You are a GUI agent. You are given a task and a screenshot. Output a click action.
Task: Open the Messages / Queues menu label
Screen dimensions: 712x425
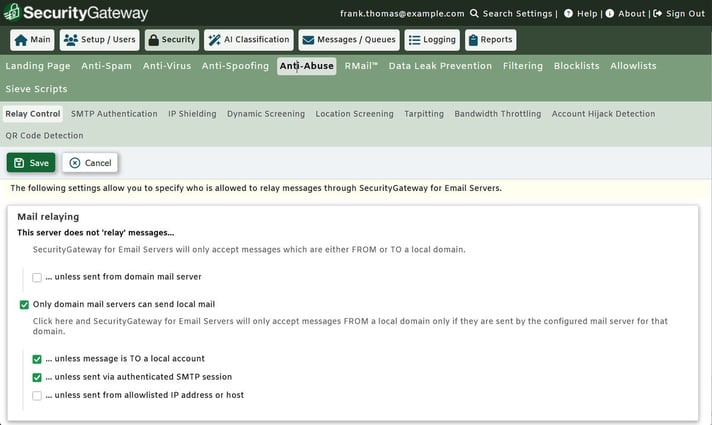coord(356,40)
